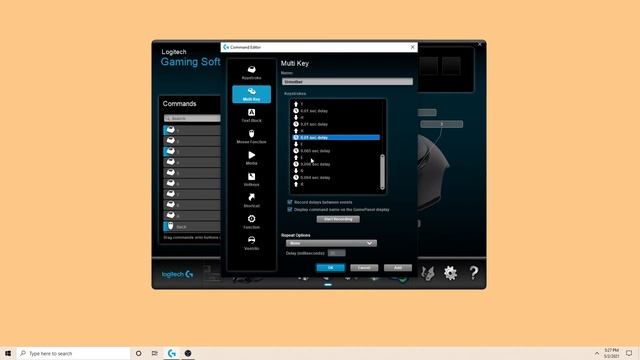Select the highlighted 0.01 sec delay row
640x360 pixels.
pyautogui.click(x=336, y=138)
